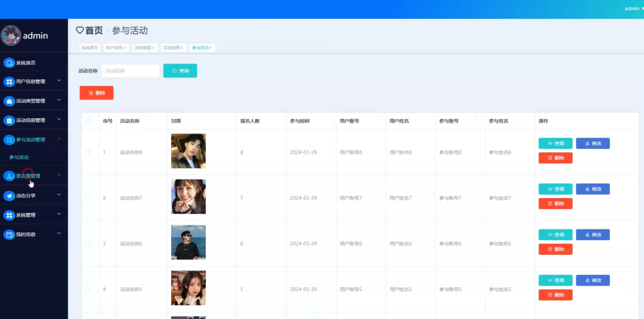Tick the checkbox for 活动名称6 row

click(88, 243)
